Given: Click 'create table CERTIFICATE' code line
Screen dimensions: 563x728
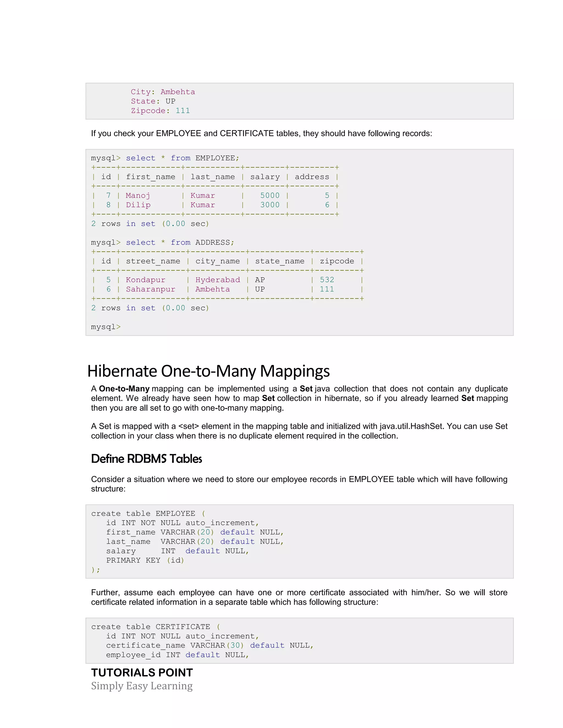Looking at the screenshot, I should click(155, 627).
